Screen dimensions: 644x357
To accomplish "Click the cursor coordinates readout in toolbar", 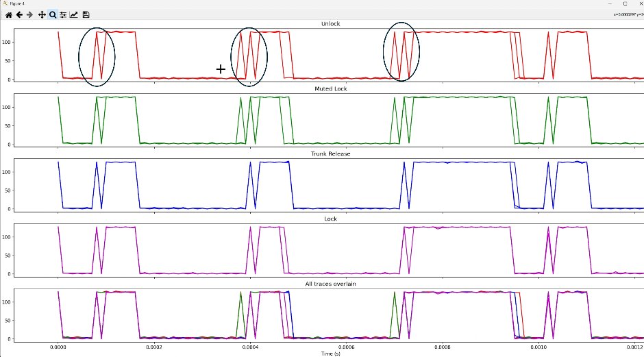I will click(x=629, y=14).
